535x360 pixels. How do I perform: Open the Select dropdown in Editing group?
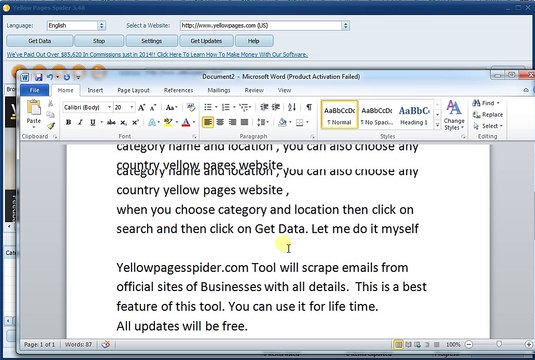point(488,126)
